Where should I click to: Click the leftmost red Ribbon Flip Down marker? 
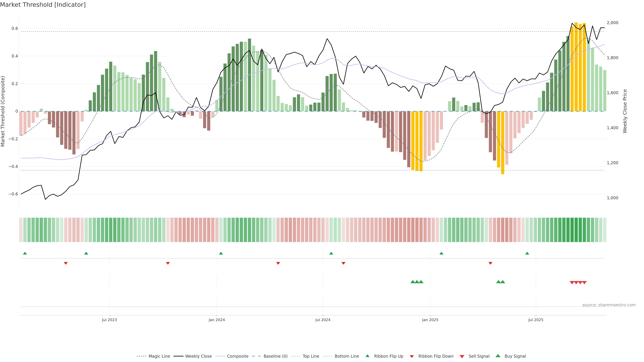pos(66,263)
